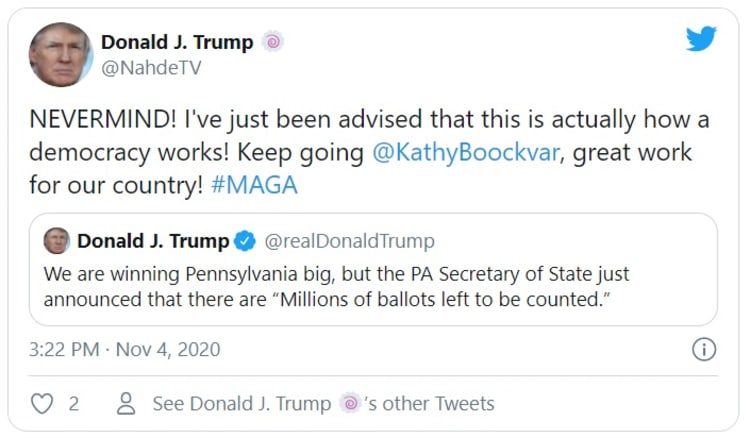Like the tweet with the heart icon
This screenshot has width=750, height=438.
pyautogui.click(x=42, y=404)
